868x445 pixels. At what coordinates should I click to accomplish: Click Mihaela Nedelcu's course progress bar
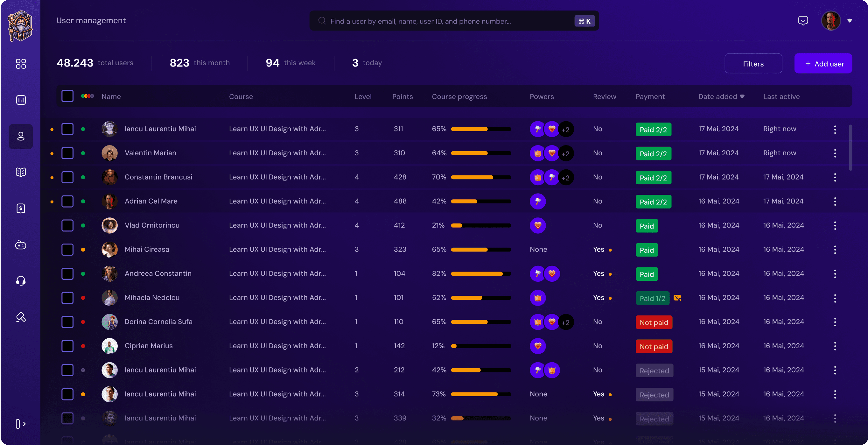click(x=481, y=298)
